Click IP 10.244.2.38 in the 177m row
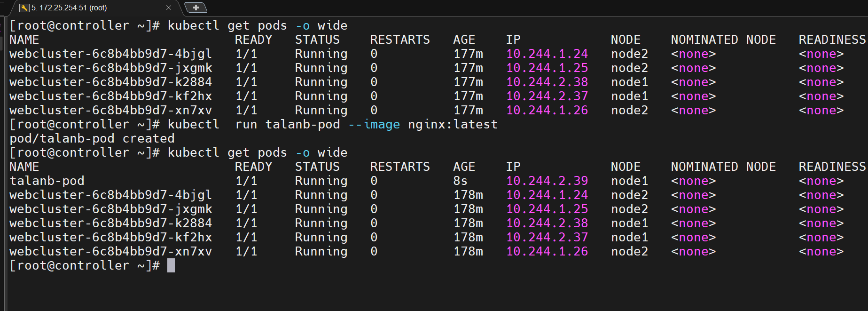This screenshot has width=868, height=311. point(547,82)
